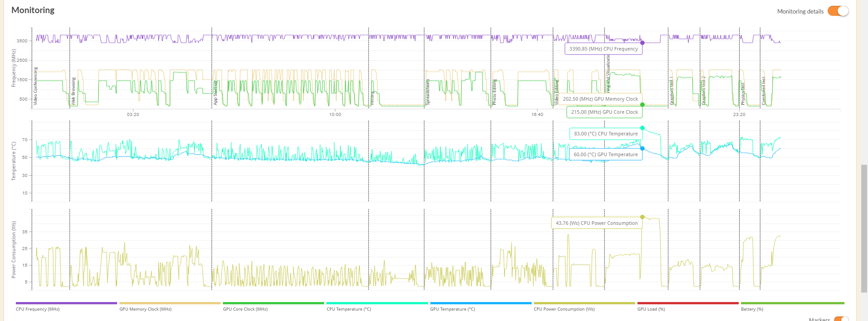Click the Video Conferencing marker label
The width and height of the screenshot is (868, 321).
[36, 86]
